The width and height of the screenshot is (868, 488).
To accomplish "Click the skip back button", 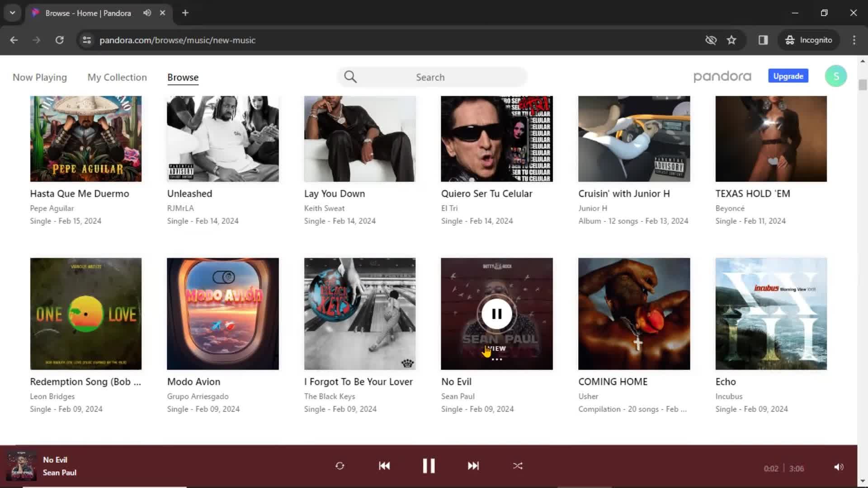I will (x=385, y=466).
